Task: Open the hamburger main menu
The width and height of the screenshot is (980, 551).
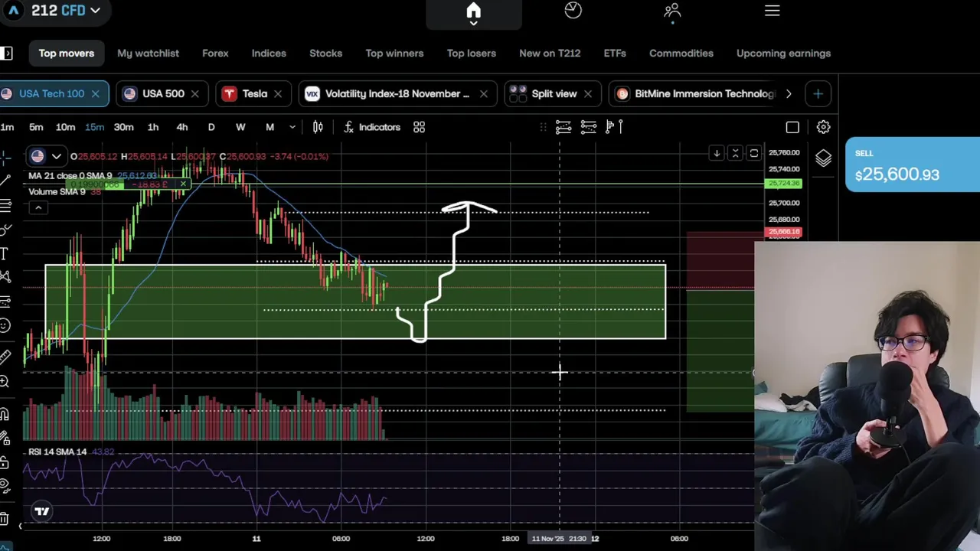Action: click(x=772, y=11)
